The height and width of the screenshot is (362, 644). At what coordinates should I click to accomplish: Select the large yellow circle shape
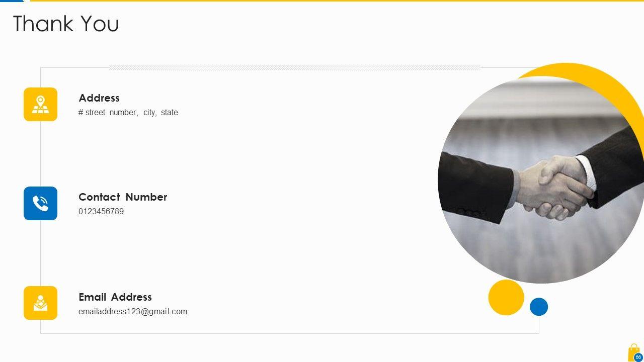pyautogui.click(x=506, y=298)
